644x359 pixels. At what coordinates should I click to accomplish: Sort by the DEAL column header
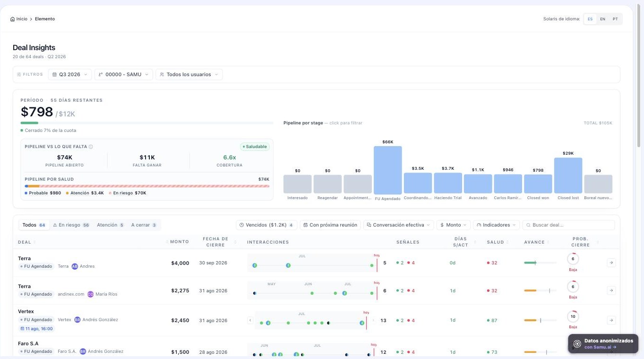pyautogui.click(x=27, y=242)
